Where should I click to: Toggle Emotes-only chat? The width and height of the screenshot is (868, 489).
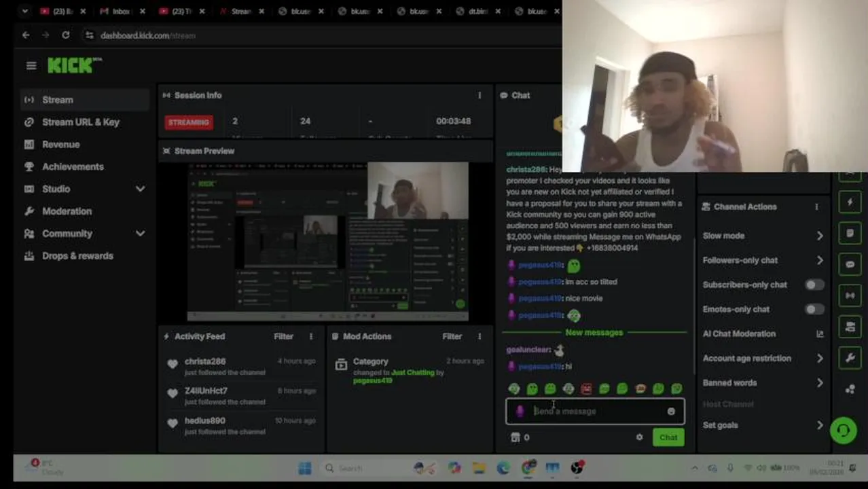(x=814, y=310)
